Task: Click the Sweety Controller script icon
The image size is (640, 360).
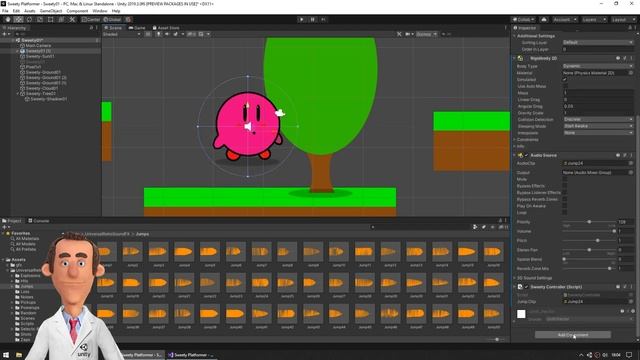Action: [520, 287]
